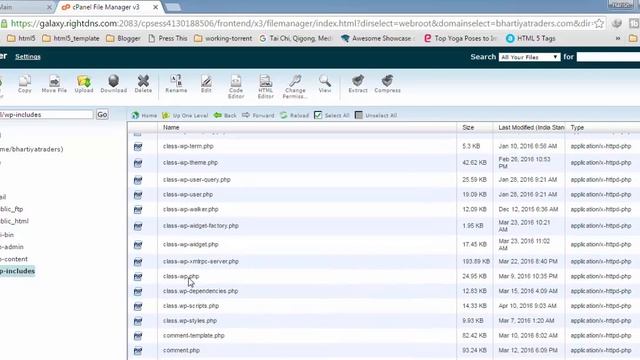Open the Edit tool
This screenshot has width=640, height=360.
(206, 84)
